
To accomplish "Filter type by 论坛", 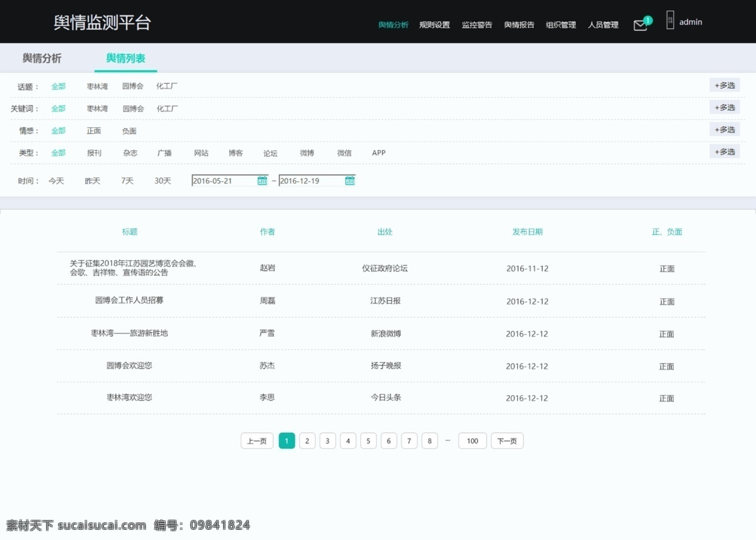I will point(270,153).
